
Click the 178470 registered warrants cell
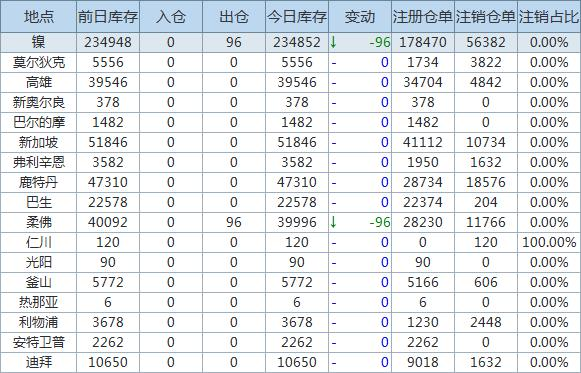click(x=423, y=42)
